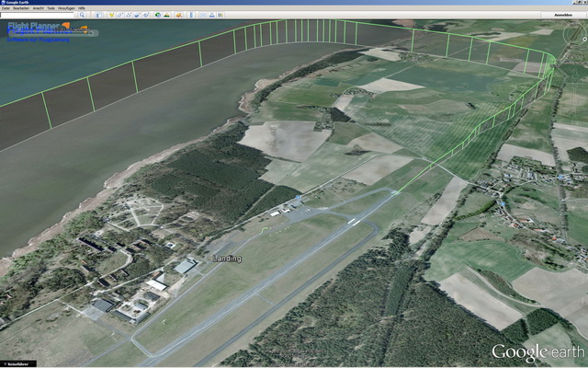The height and width of the screenshot is (368, 588).
Task: Select the add path tool
Action: [x=130, y=15]
